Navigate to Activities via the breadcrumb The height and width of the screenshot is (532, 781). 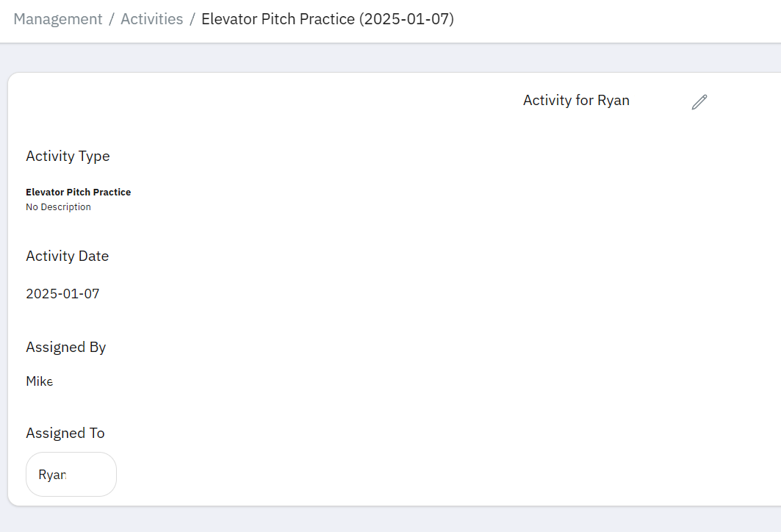pos(152,18)
